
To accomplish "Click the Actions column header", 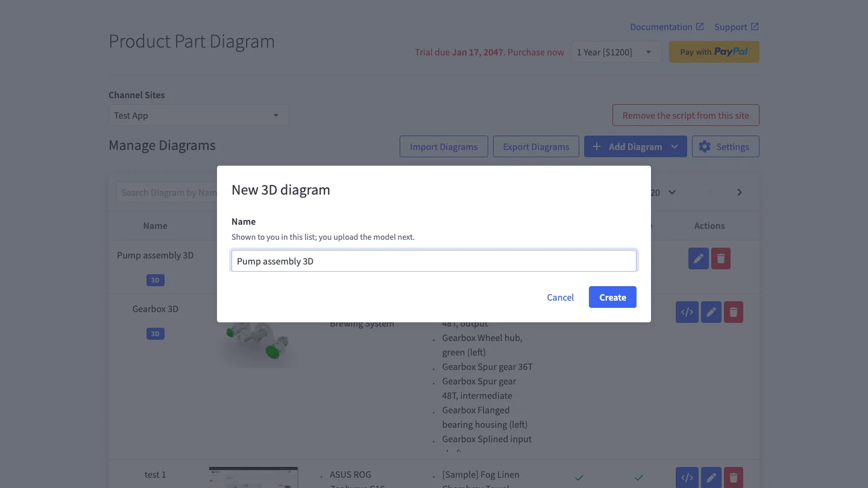I will (709, 225).
